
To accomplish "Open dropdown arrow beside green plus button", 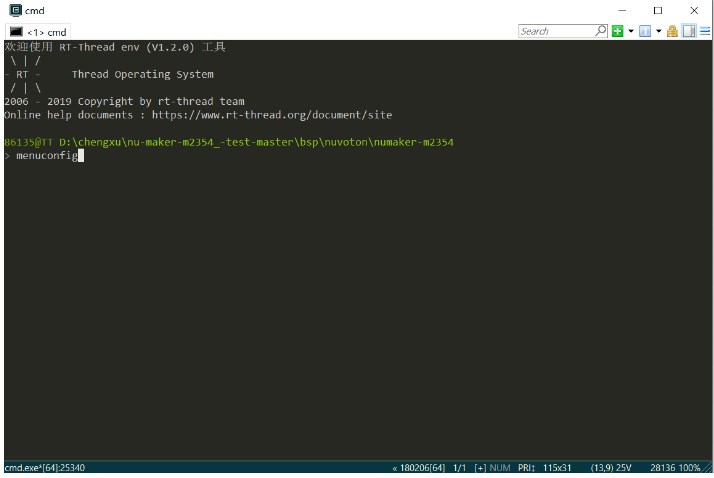I will tap(631, 31).
